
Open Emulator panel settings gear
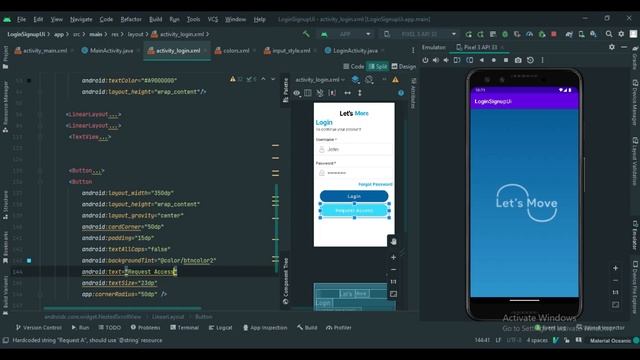tap(611, 47)
